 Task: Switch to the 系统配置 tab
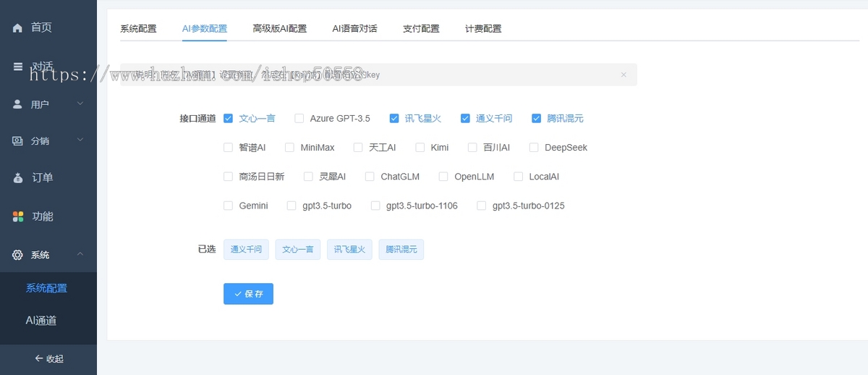[138, 29]
